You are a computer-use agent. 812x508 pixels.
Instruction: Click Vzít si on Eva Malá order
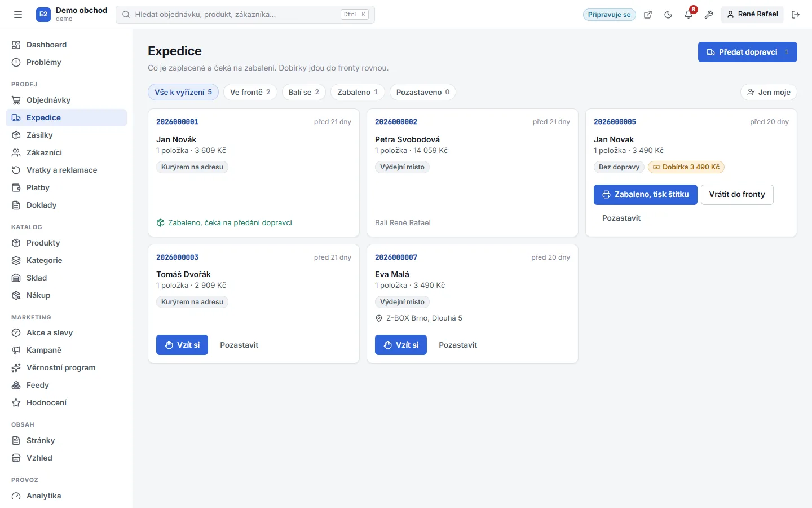pos(401,345)
